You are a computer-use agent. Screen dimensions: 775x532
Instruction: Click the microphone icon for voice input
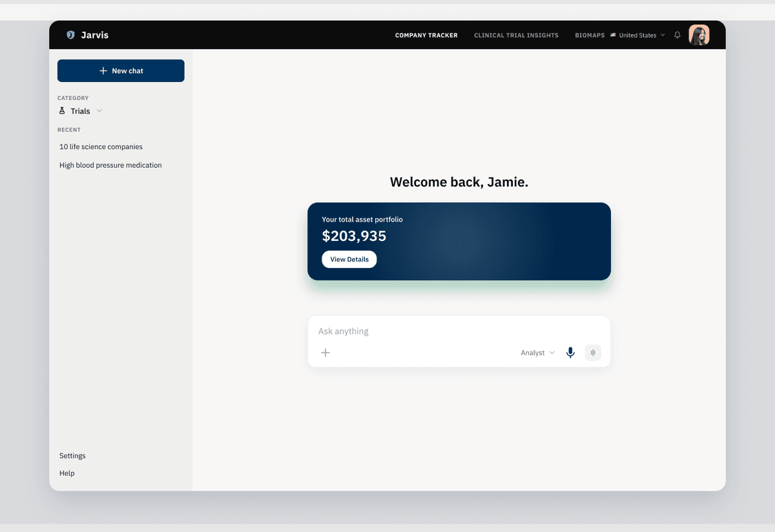(x=570, y=353)
